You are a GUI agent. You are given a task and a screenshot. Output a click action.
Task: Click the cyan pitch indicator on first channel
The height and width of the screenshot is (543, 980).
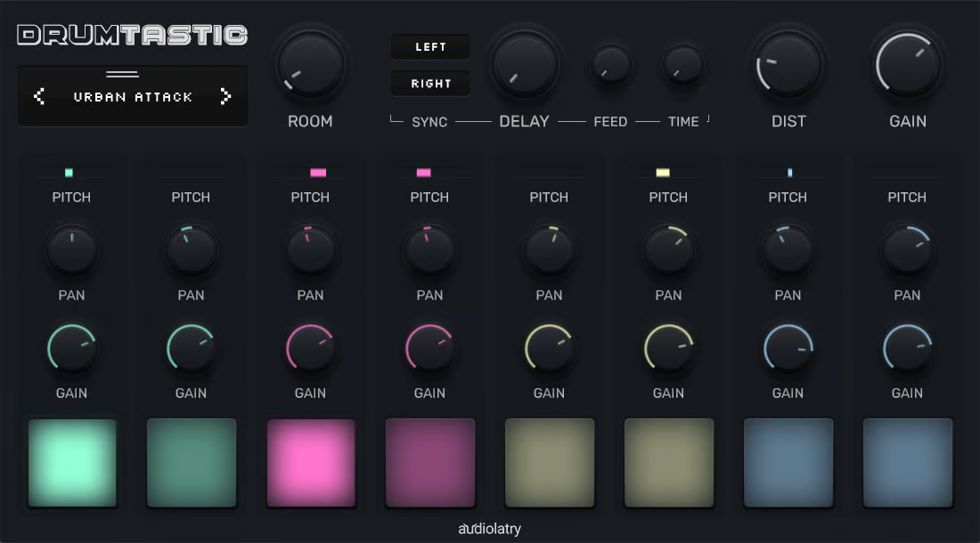69,173
